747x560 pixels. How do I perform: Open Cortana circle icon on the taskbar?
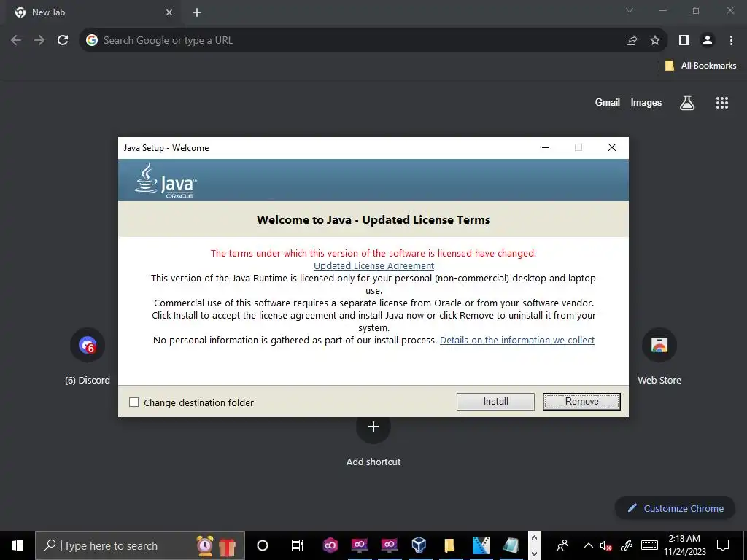click(263, 545)
